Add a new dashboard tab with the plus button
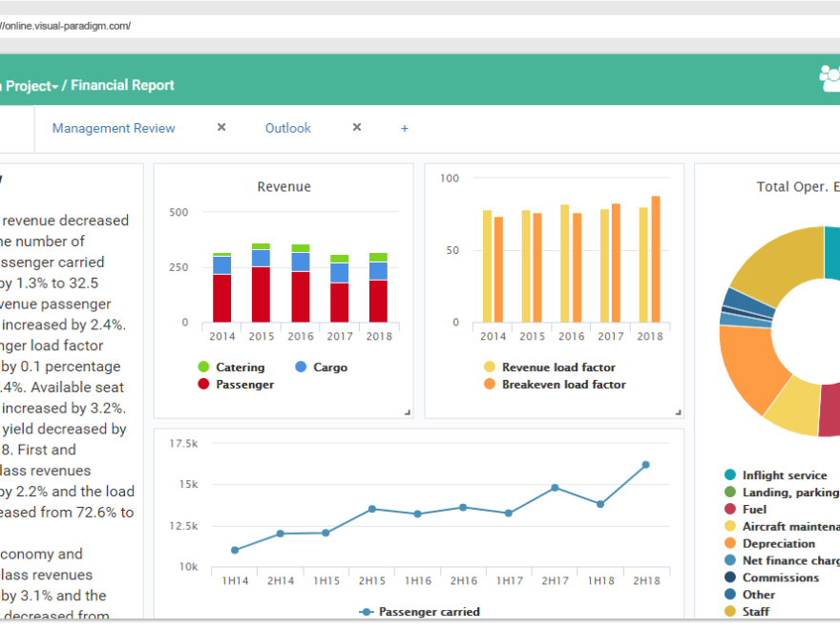Viewport: 840px width, 630px height. pyautogui.click(x=404, y=128)
